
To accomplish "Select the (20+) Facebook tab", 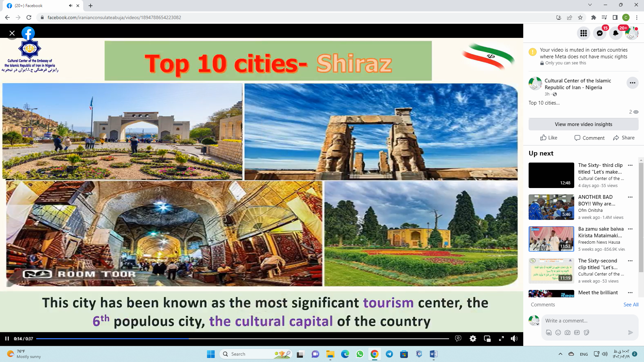I will click(x=43, y=6).
